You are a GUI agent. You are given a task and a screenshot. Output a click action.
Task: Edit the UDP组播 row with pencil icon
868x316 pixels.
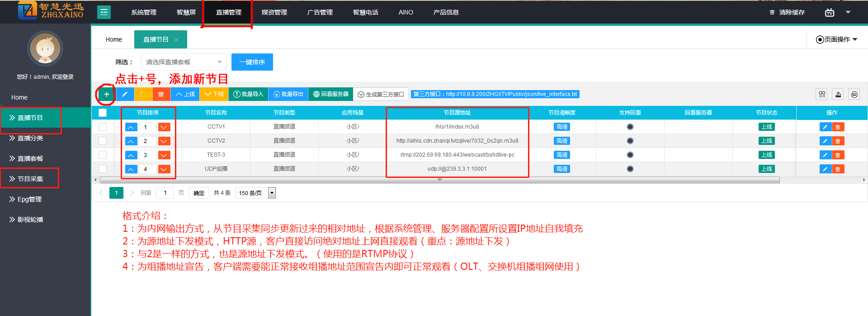[x=825, y=169]
